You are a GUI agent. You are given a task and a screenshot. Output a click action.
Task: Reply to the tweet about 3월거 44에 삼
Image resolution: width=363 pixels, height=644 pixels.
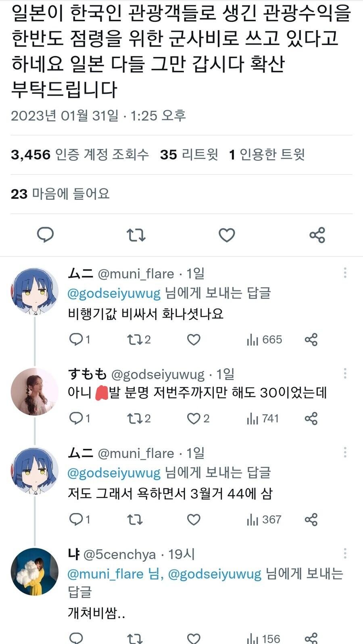click(x=76, y=519)
